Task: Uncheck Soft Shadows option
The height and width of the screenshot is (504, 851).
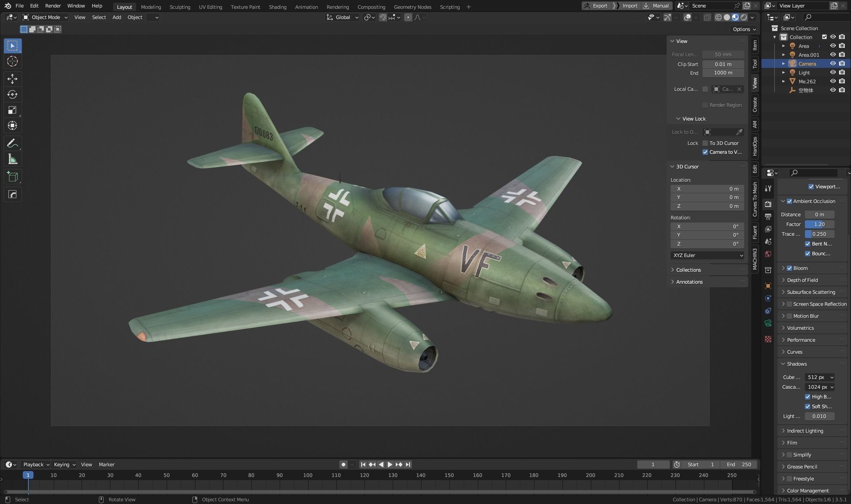Action: tap(808, 406)
